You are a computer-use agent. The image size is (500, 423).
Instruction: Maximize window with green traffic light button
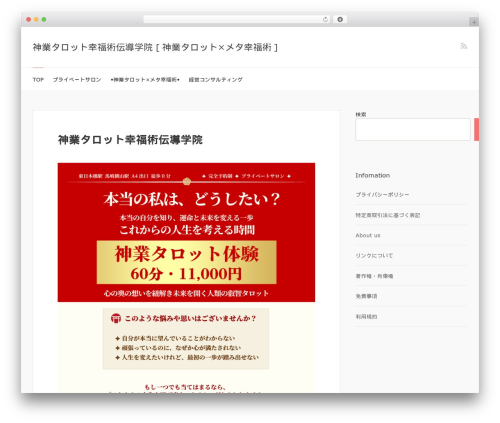click(x=44, y=20)
